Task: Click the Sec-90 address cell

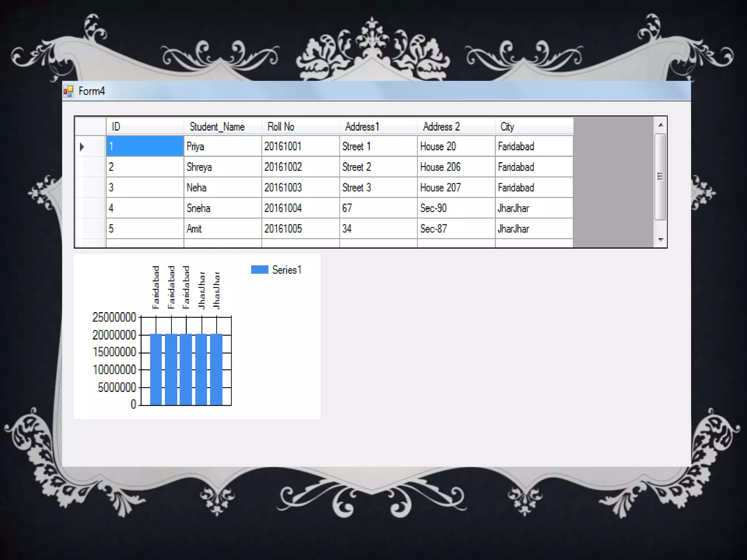Action: 456,208
